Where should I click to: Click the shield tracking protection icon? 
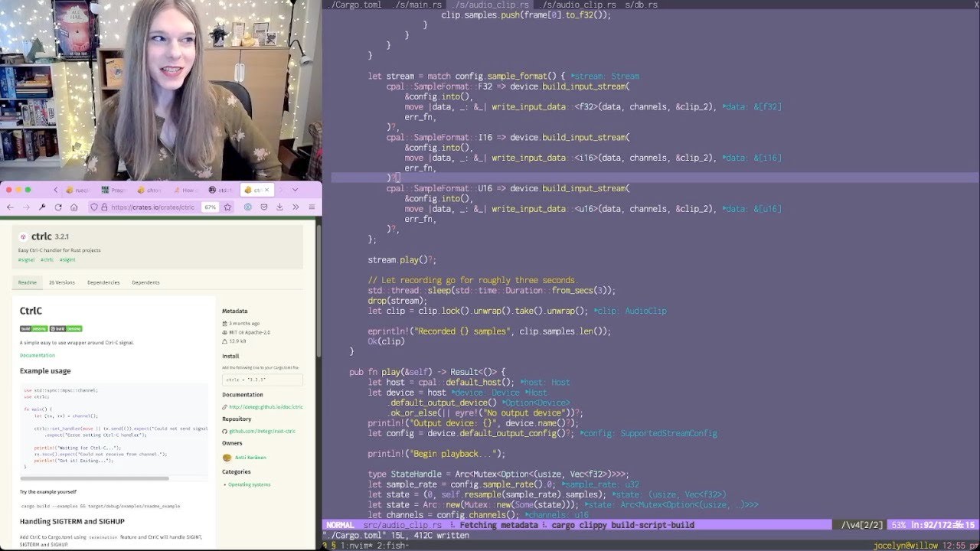(94, 207)
